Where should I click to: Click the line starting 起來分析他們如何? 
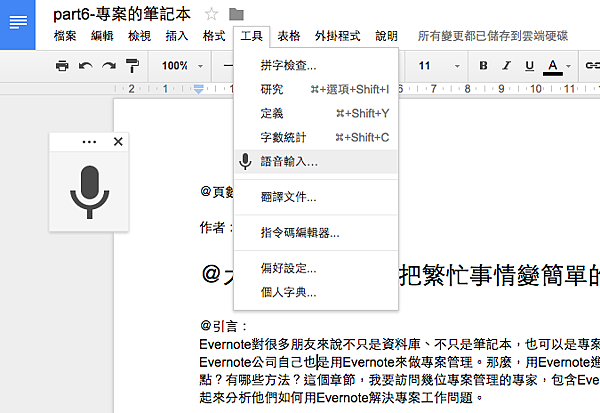click(x=342, y=398)
